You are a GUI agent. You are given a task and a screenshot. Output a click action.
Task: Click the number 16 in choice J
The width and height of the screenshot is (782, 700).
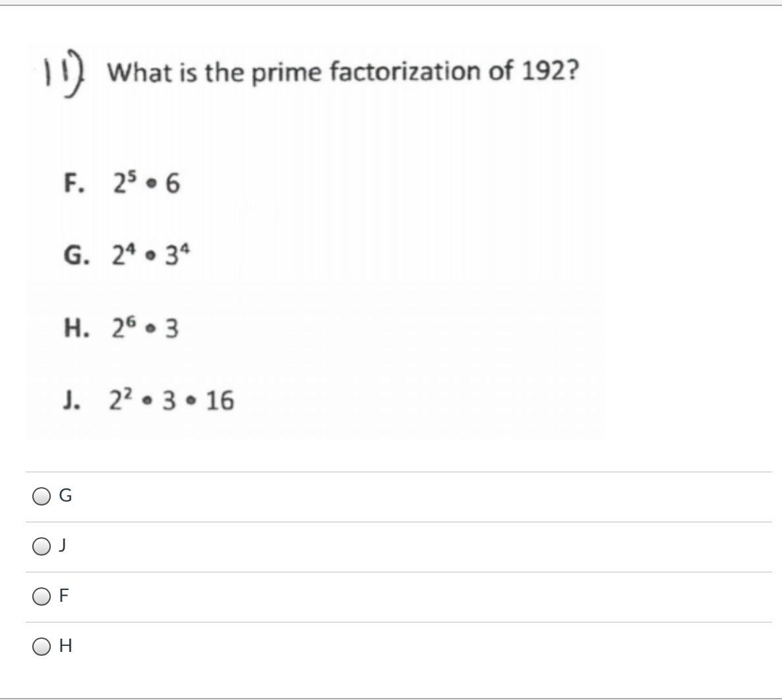(x=220, y=400)
